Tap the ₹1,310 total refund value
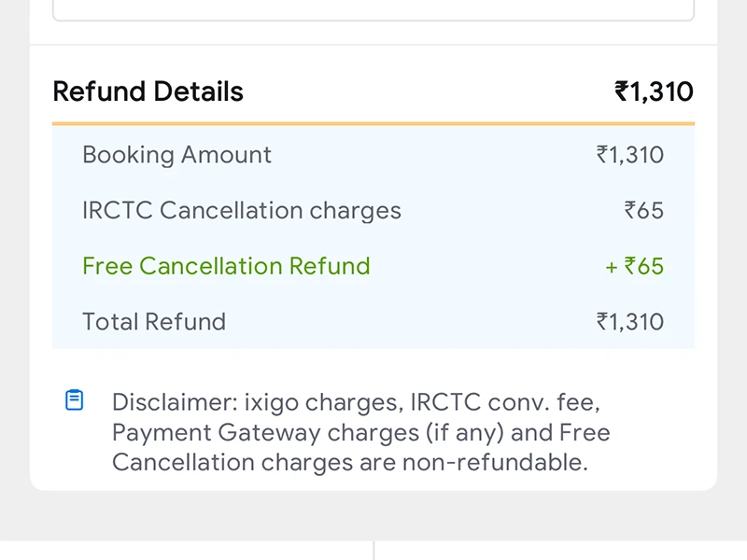Screen dimensions: 747x560 630,321
